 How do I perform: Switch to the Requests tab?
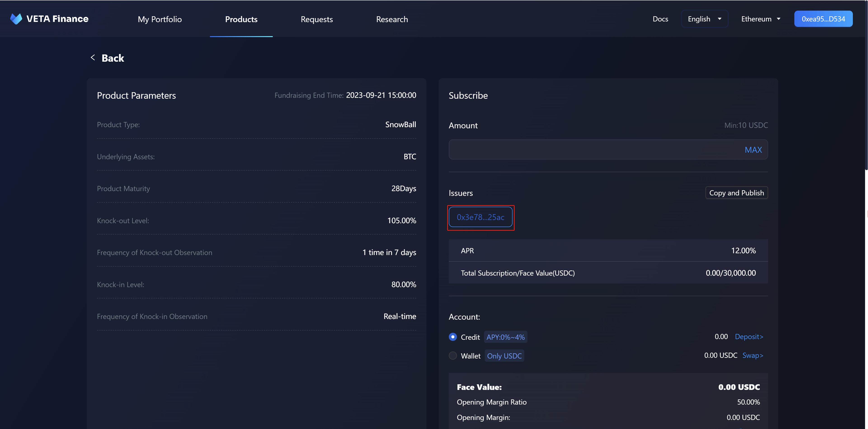point(316,19)
